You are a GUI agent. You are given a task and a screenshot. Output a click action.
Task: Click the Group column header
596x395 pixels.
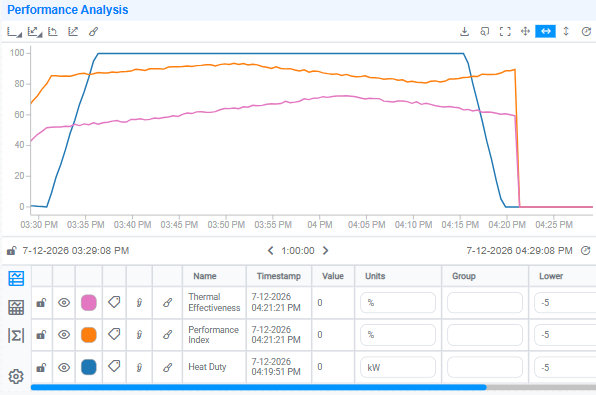(x=463, y=276)
